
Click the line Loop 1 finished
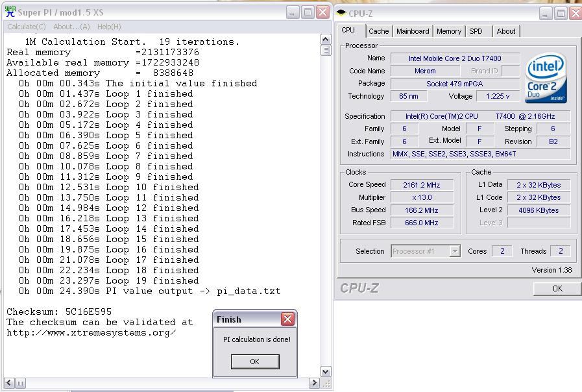click(106, 93)
